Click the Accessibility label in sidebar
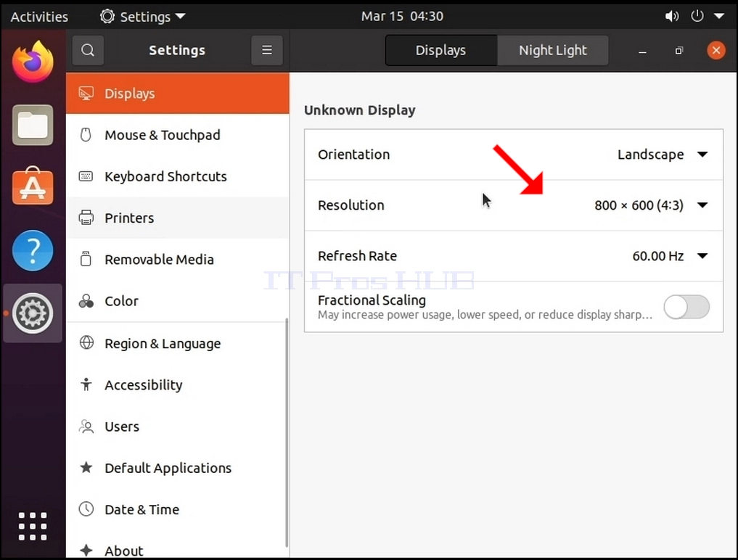The width and height of the screenshot is (738, 560). (x=144, y=385)
